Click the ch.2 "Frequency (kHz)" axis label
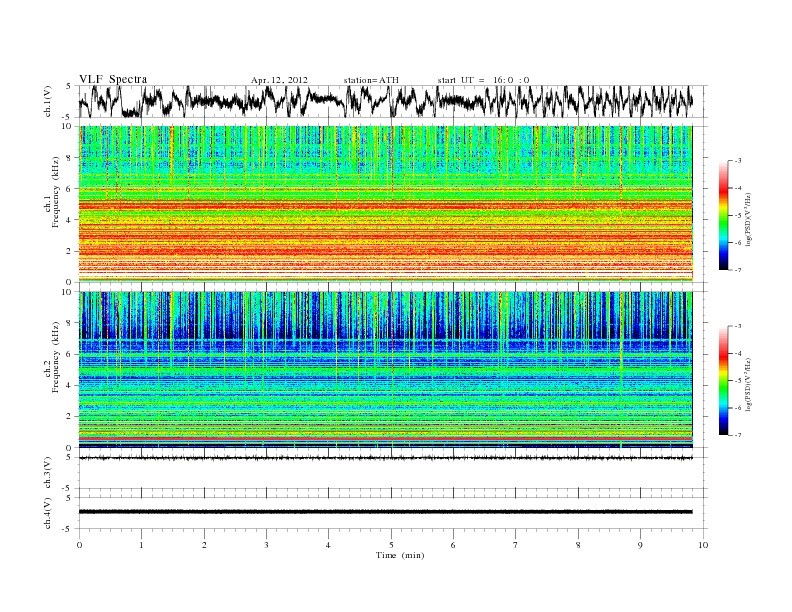 55,357
